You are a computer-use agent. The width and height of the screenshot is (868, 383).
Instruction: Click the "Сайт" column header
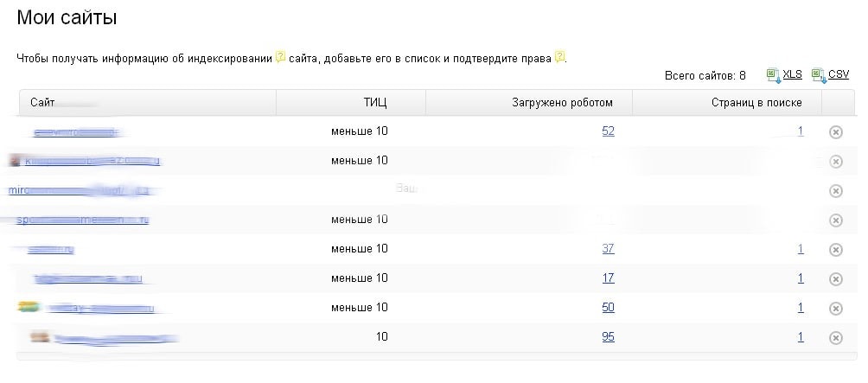(42, 103)
